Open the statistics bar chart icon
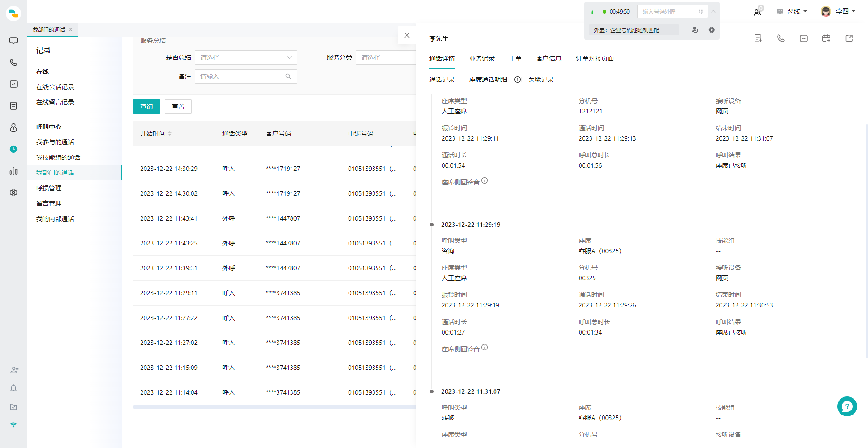 click(14, 171)
